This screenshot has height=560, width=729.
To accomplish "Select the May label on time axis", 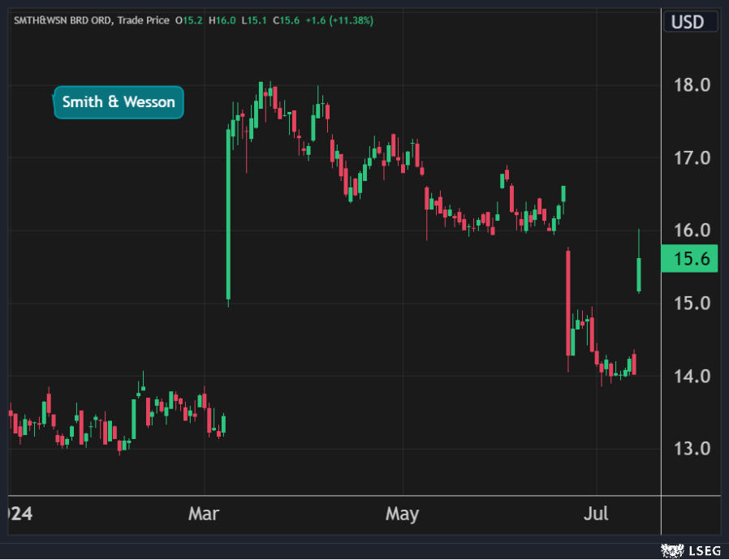I will pos(402,515).
